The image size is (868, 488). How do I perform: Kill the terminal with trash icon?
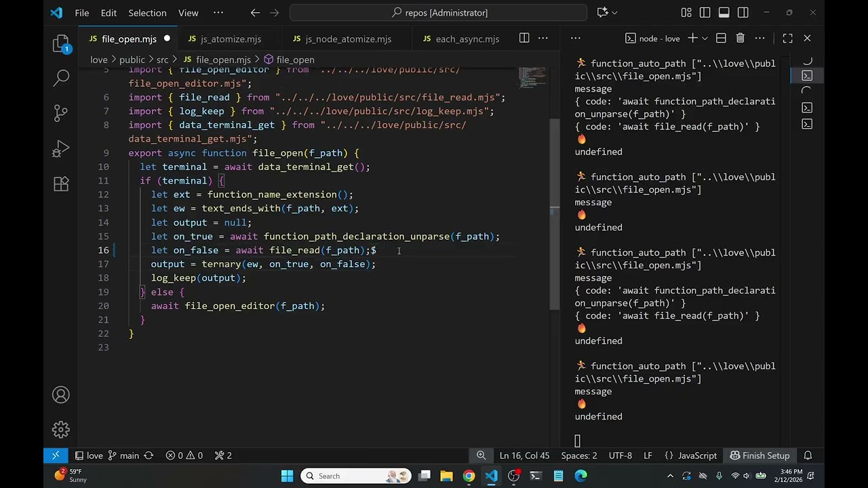[741, 38]
